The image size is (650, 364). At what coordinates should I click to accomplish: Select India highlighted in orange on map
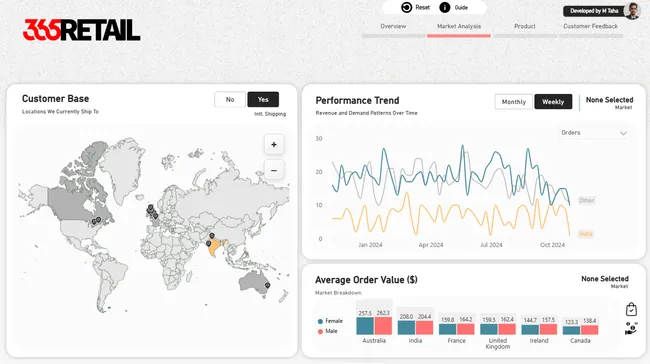(215, 247)
